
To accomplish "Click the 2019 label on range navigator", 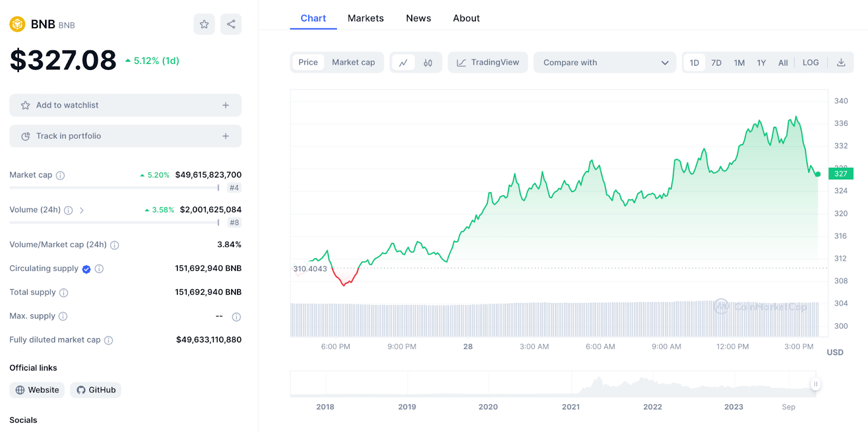I will [x=407, y=407].
